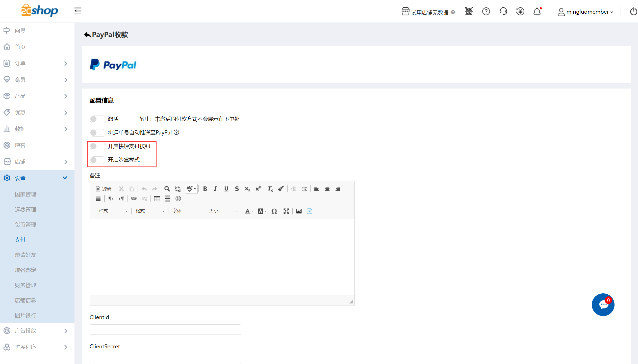Click the customer service headset icon

(503, 11)
